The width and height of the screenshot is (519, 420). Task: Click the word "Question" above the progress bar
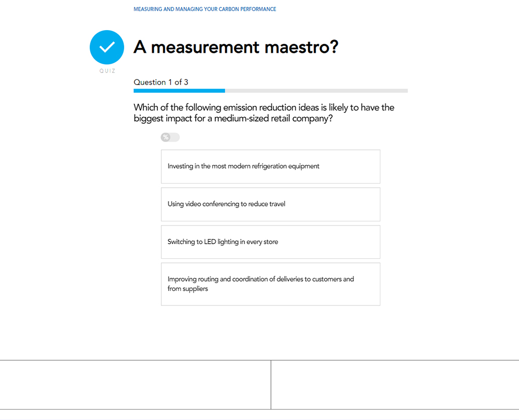click(149, 82)
